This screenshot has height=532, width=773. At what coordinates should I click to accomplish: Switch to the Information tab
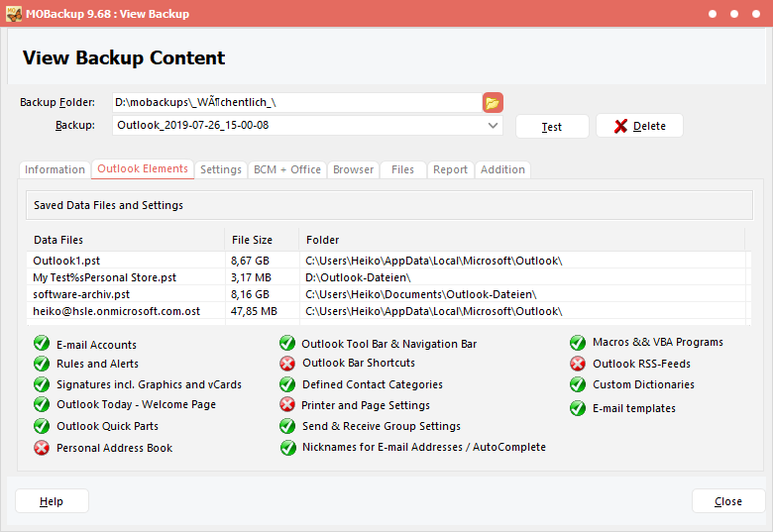click(55, 169)
